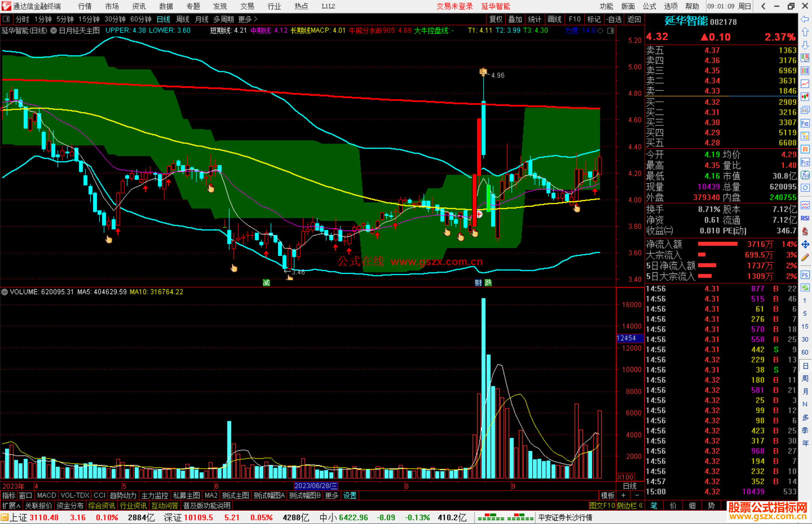Click the candlestick chart sidebar icon
The width and height of the screenshot is (812, 524).
pyautogui.click(x=805, y=97)
